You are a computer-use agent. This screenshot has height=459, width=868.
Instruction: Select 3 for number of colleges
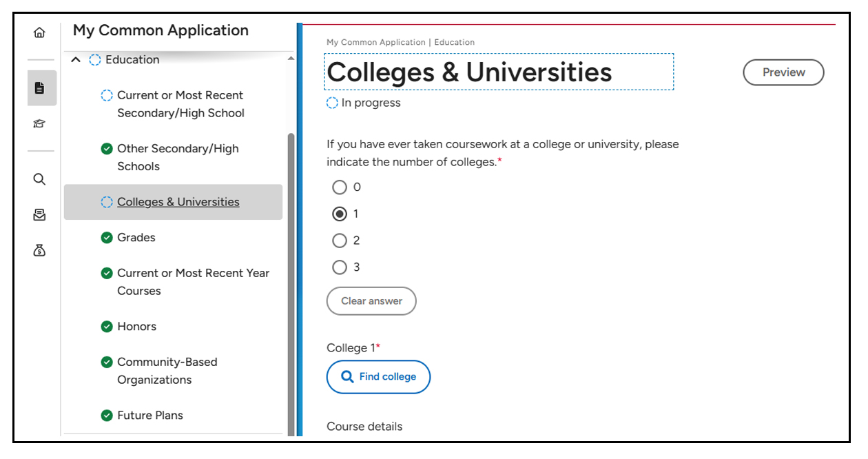coord(340,267)
